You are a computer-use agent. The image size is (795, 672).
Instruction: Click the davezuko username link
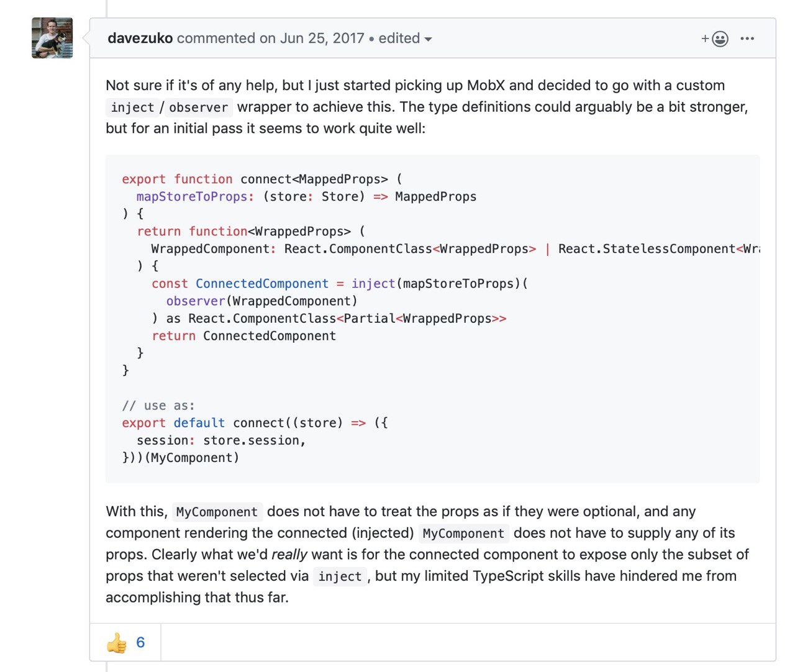pos(140,39)
